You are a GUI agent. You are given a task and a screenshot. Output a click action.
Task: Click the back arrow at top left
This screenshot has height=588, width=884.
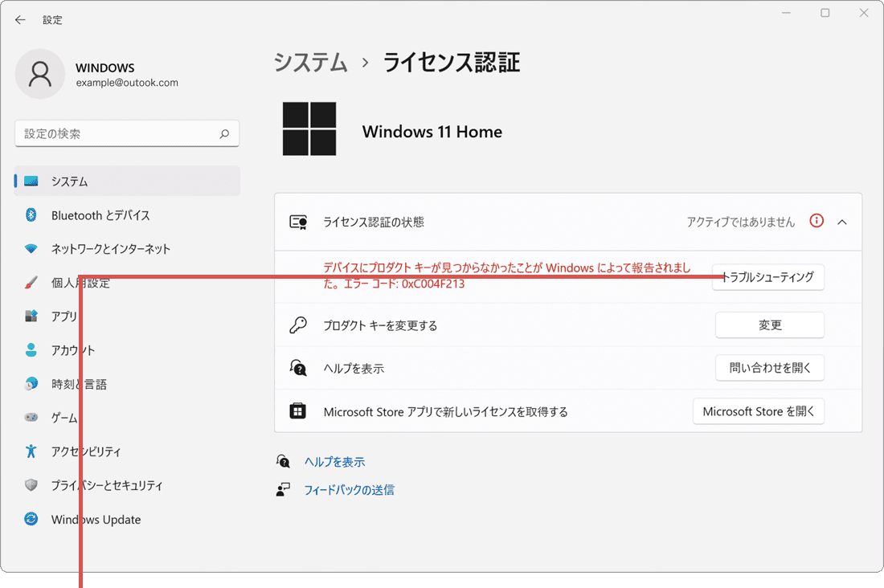(x=19, y=19)
